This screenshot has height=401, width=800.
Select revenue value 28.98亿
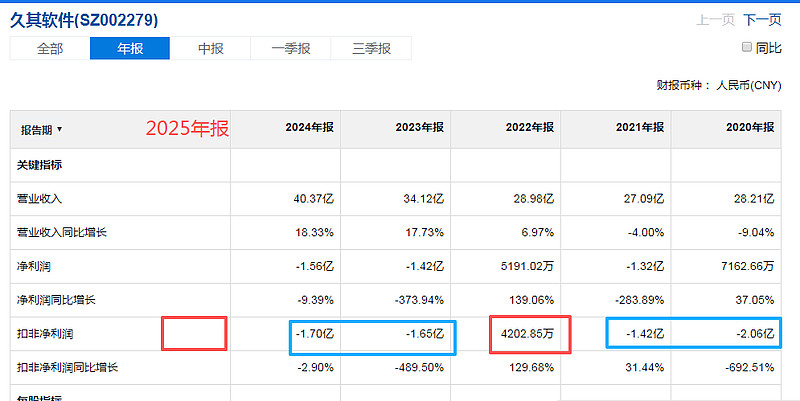(534, 198)
